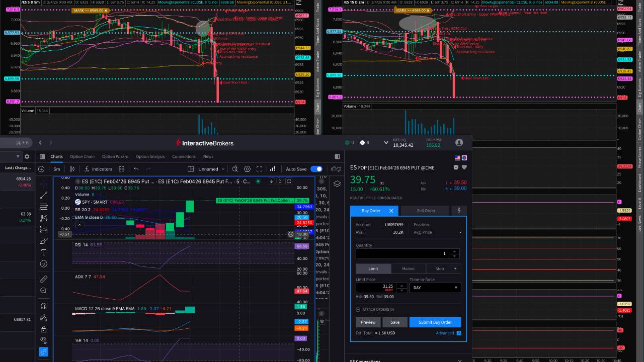Expand the Stop order type dropdown arrow
This screenshot has width=644, height=362.
coord(455,268)
